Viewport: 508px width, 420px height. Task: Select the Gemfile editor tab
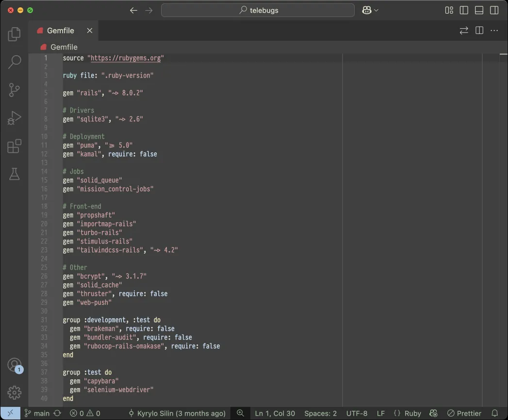click(63, 31)
